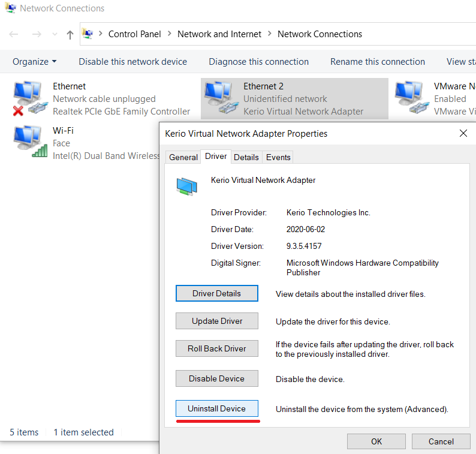
Task: Switch to the Events tab
Action: click(278, 157)
